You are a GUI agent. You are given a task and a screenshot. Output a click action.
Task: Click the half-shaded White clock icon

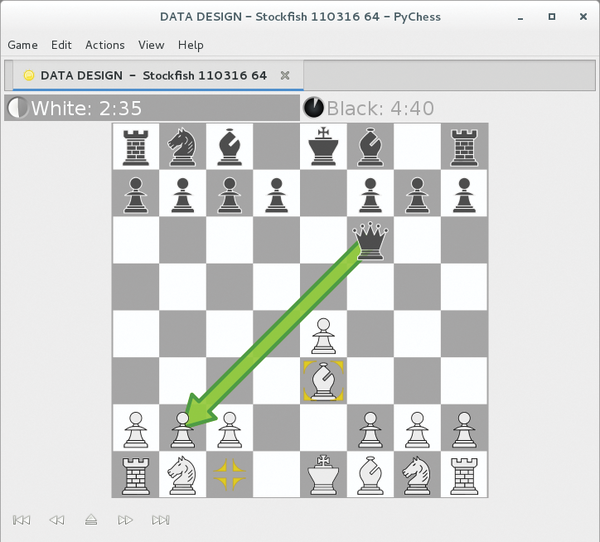tap(18, 108)
